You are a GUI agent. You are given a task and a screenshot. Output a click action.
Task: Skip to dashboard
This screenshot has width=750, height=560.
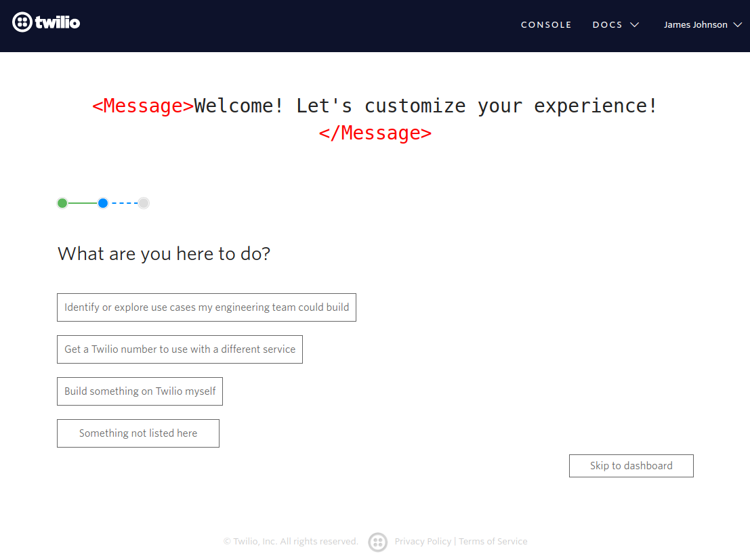point(631,466)
